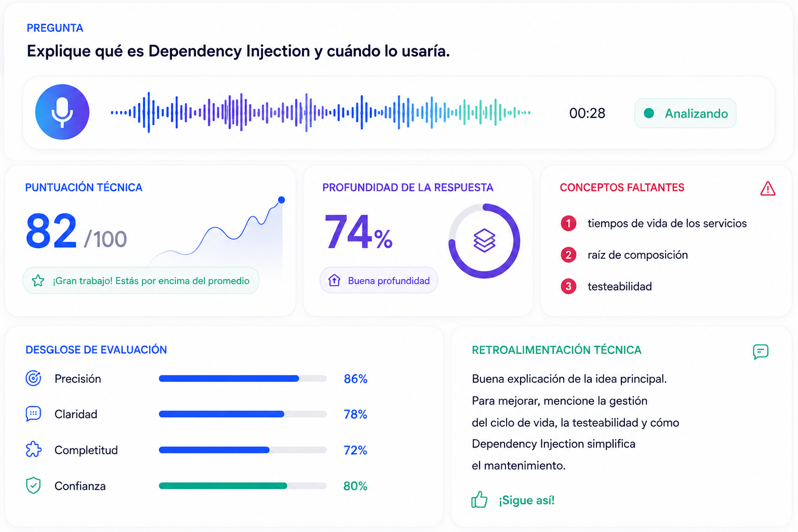The image size is (798, 532).
Task: Click the Analizando status pill
Action: [x=685, y=113]
